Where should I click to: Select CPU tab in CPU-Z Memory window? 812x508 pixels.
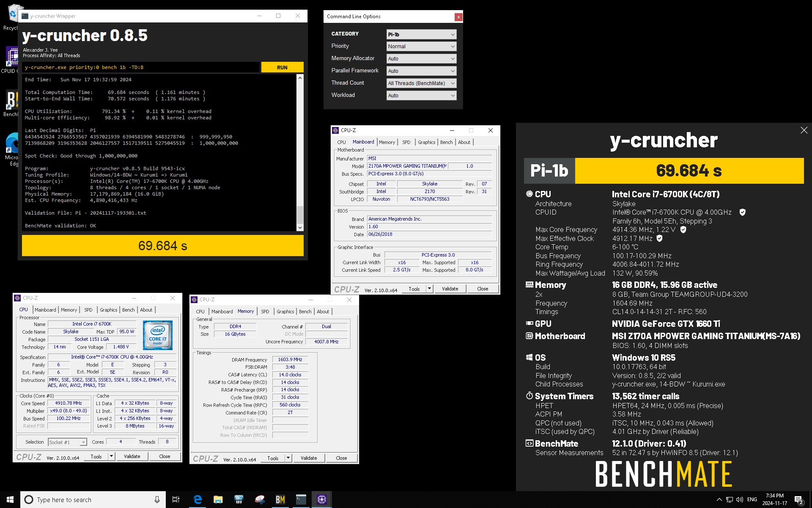click(200, 312)
